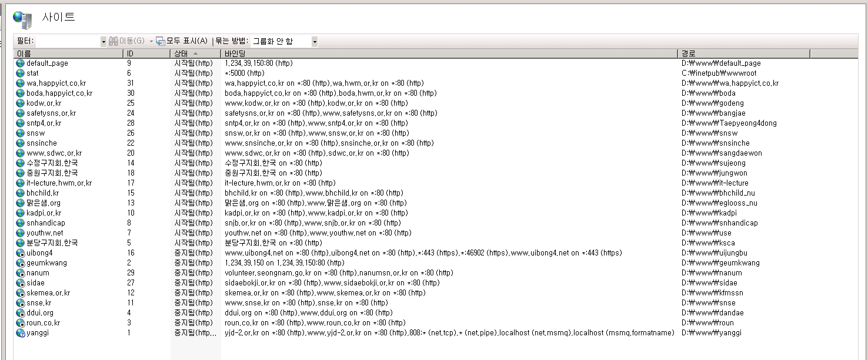Screen dimensions: 868x360
Task: Click the 경로 column header
Action: click(x=744, y=53)
